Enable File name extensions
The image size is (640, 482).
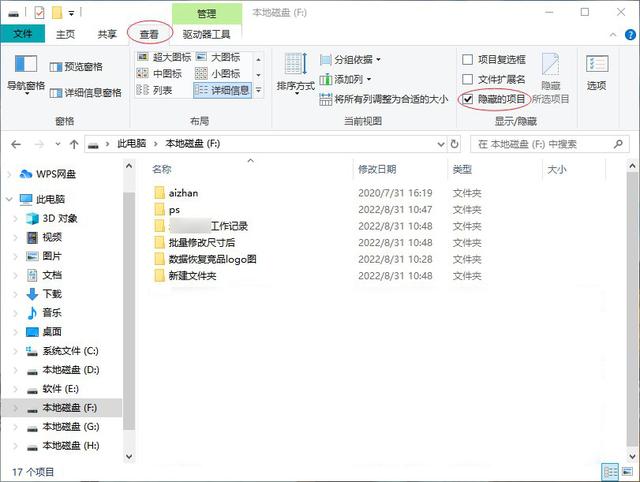(467, 79)
